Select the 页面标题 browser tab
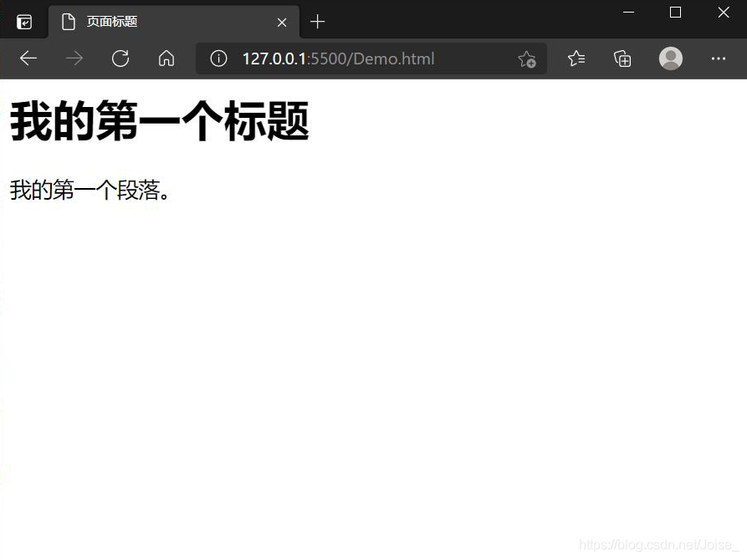This screenshot has height=560, width=747. click(x=151, y=21)
